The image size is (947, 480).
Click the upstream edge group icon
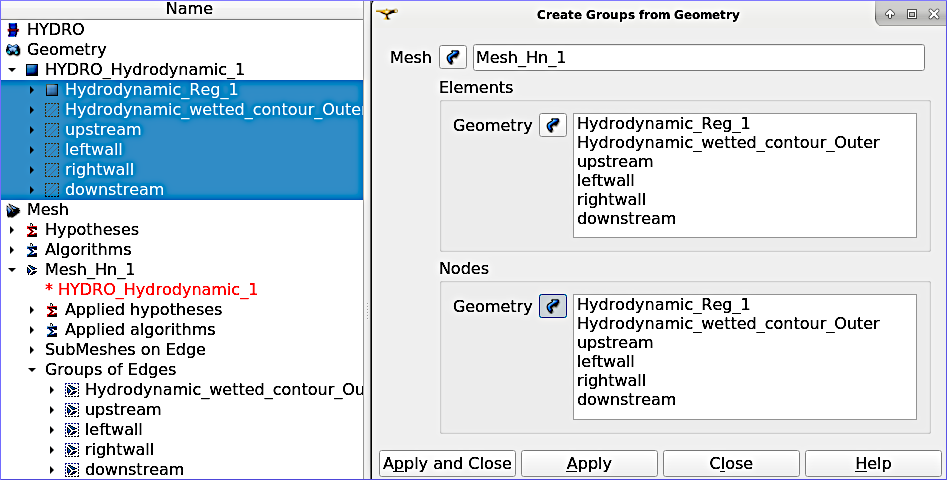72,410
